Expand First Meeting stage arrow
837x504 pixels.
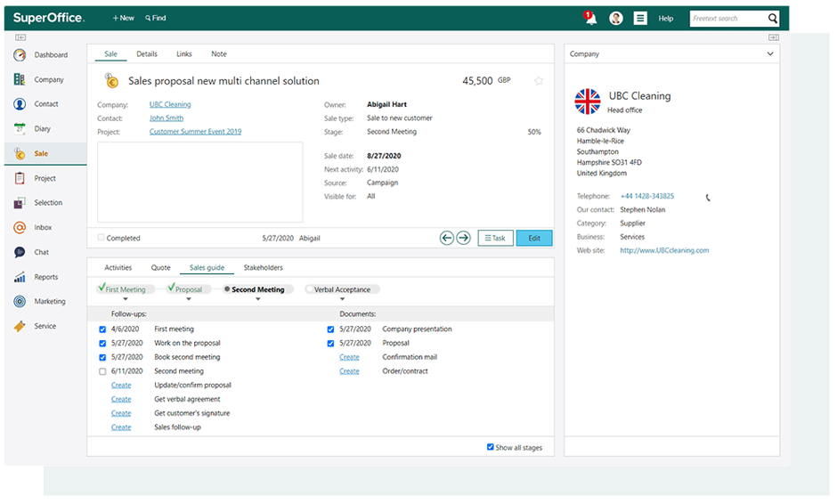click(126, 299)
